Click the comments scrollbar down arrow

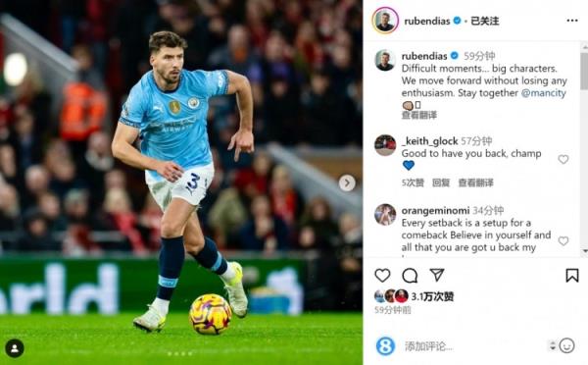tap(585, 251)
